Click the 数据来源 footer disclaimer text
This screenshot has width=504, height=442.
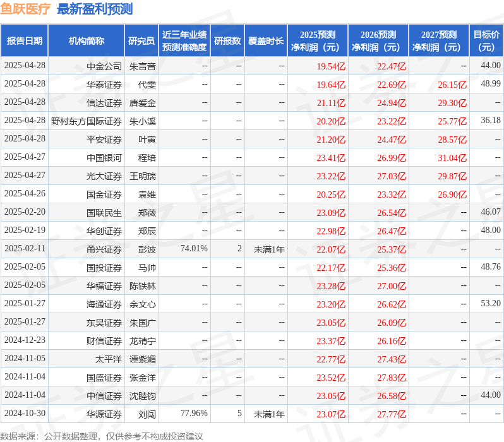click(102, 436)
